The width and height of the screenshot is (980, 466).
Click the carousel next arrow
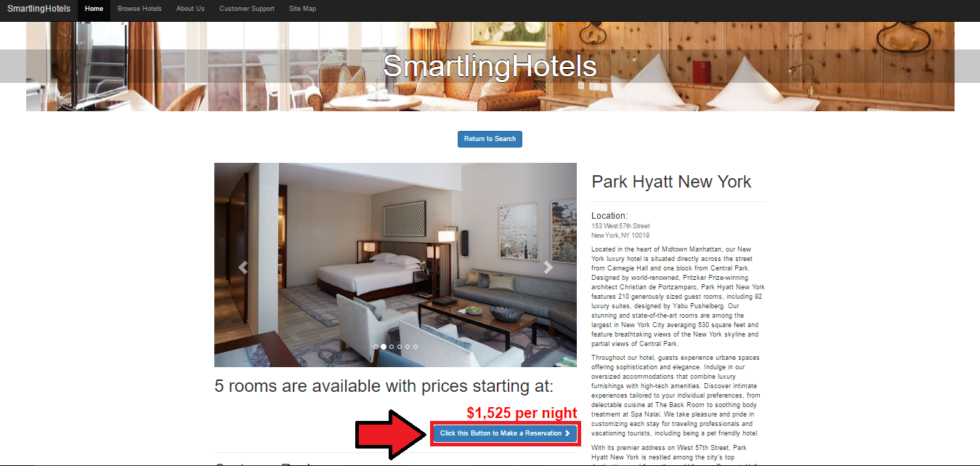tap(548, 268)
